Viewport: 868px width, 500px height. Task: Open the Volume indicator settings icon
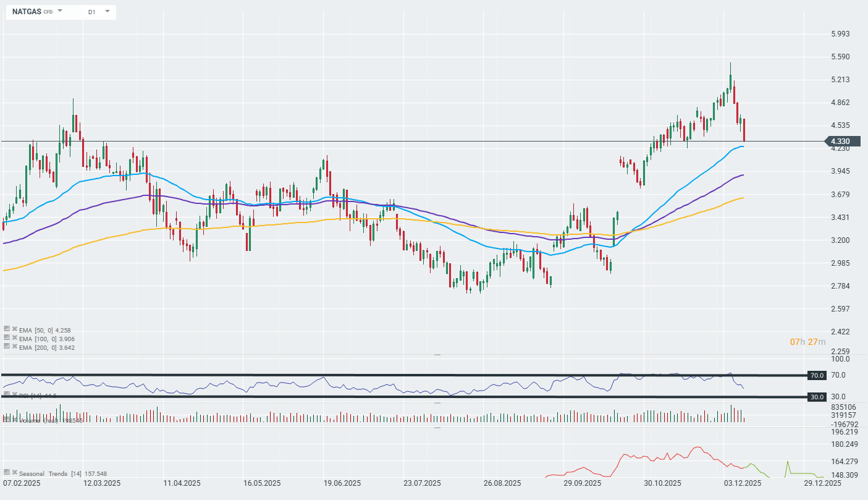pos(6,420)
